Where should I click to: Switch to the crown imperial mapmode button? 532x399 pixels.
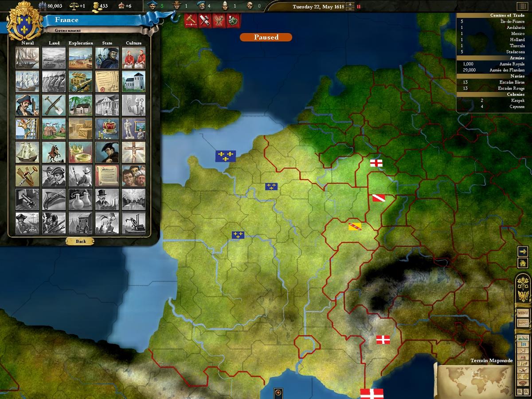(523, 357)
